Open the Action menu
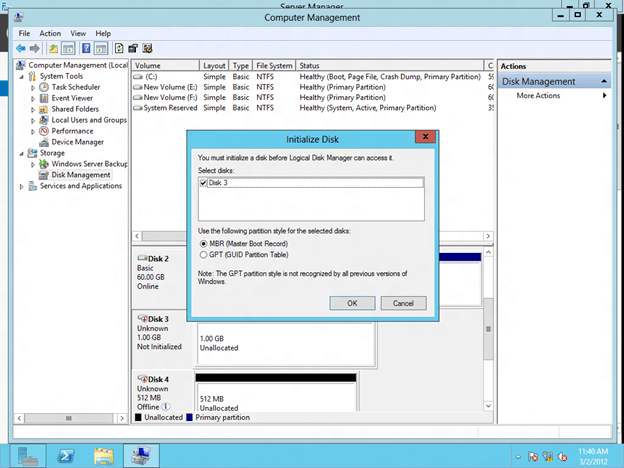Image resolution: width=624 pixels, height=468 pixels. point(50,33)
